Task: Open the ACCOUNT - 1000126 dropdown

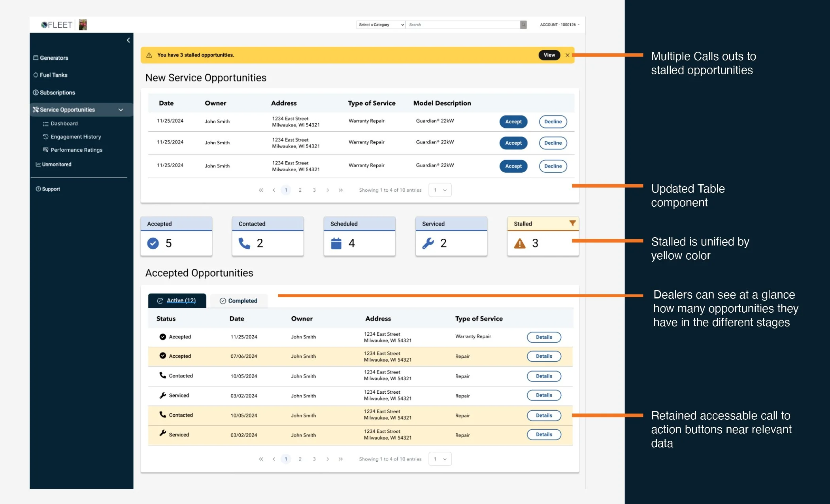Action: coord(559,25)
